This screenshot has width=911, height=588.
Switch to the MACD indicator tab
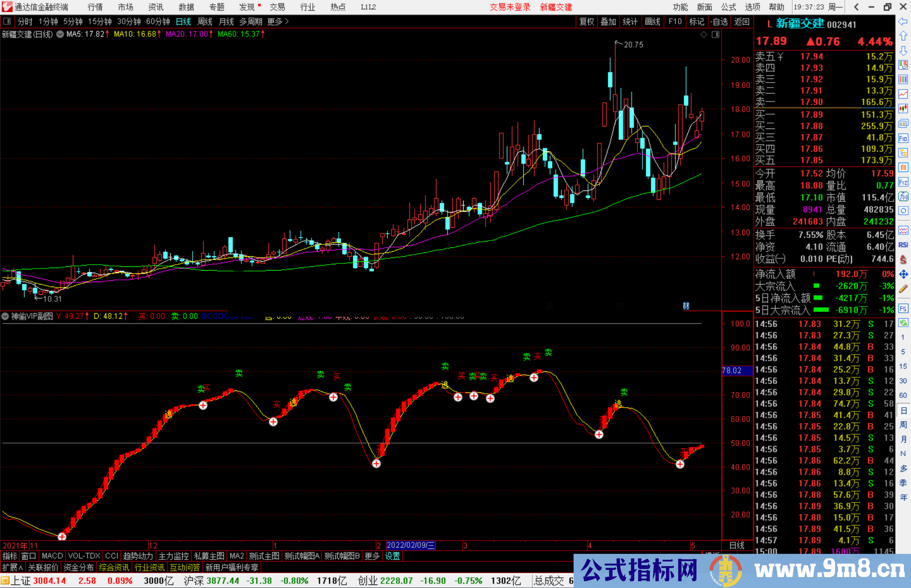pyautogui.click(x=52, y=556)
